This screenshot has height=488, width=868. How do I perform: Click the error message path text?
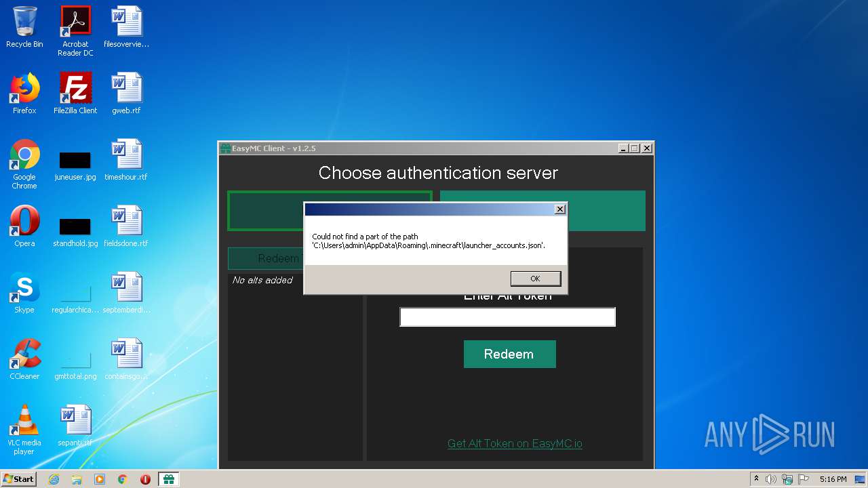[429, 241]
